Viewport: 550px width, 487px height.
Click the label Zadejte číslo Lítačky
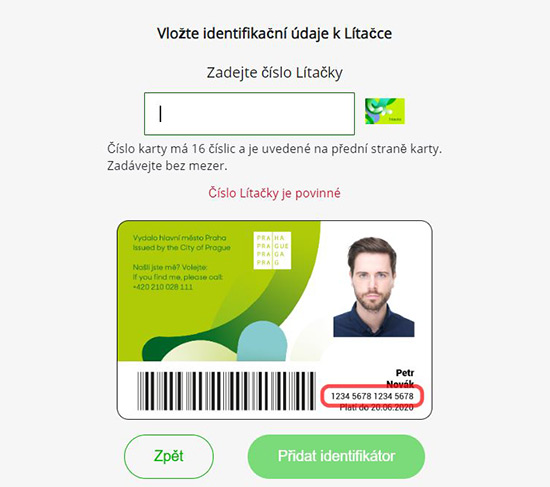[x=274, y=73]
